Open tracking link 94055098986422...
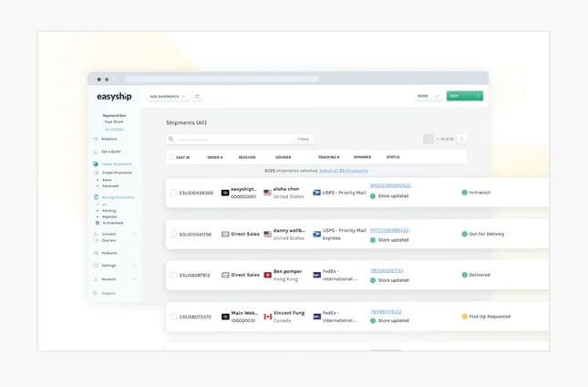Viewport: 588px width, 387px height. 391,185
